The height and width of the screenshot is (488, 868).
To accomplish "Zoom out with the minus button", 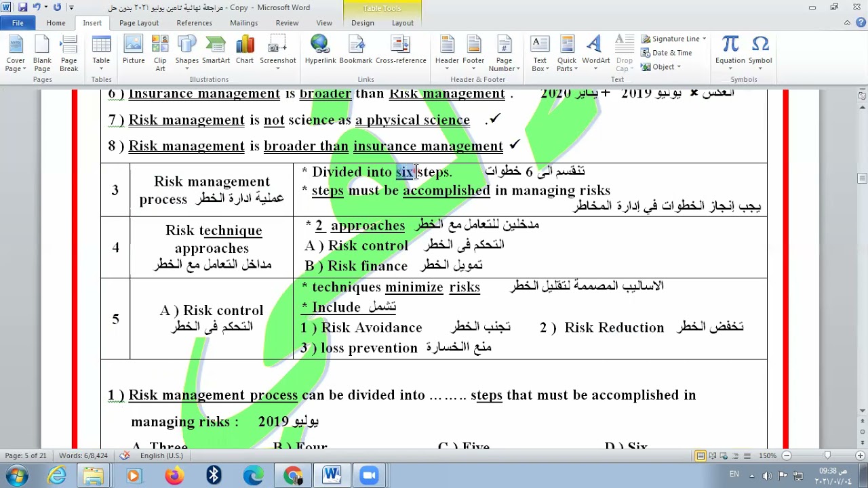I will (787, 455).
